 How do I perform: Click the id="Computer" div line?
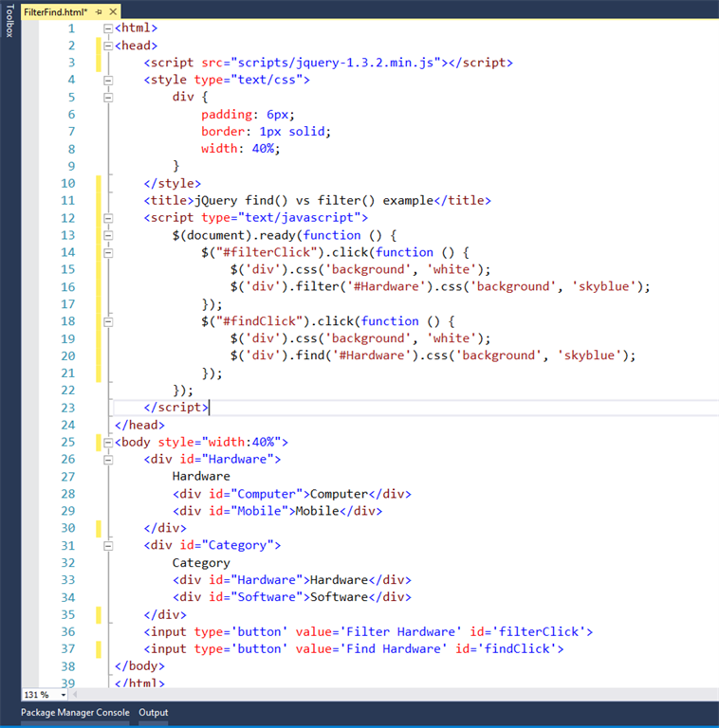(x=292, y=494)
